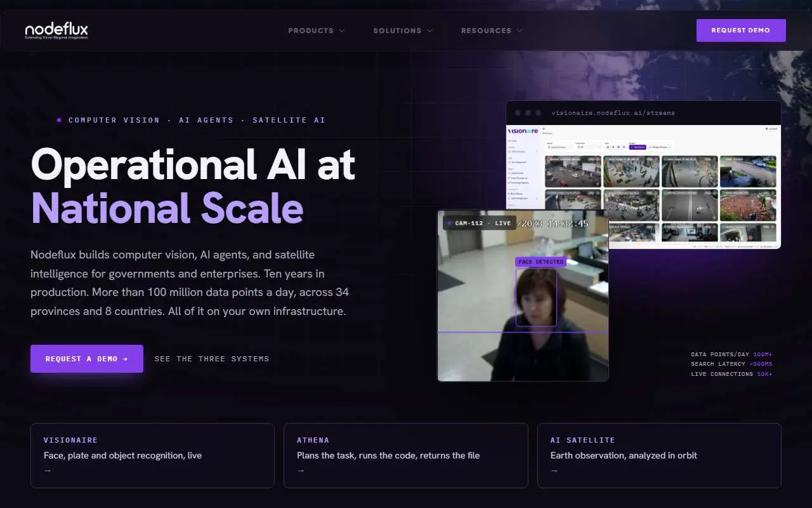Click the 'LIVE CONNECTIONS 10K+' stat
This screenshot has height=508, width=812.
click(731, 374)
